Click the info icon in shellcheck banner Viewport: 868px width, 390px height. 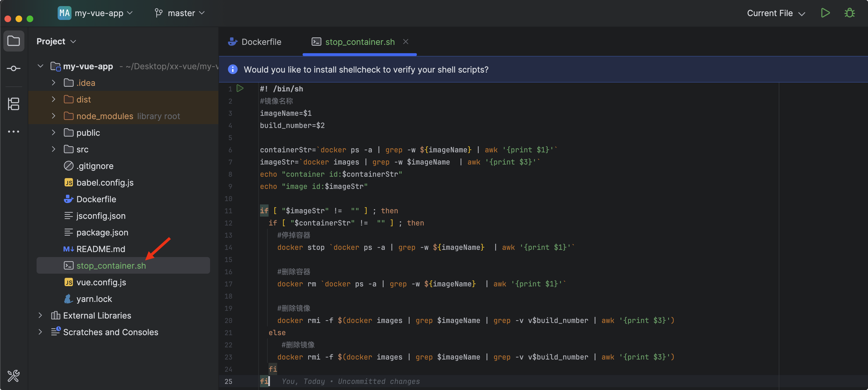click(x=233, y=69)
